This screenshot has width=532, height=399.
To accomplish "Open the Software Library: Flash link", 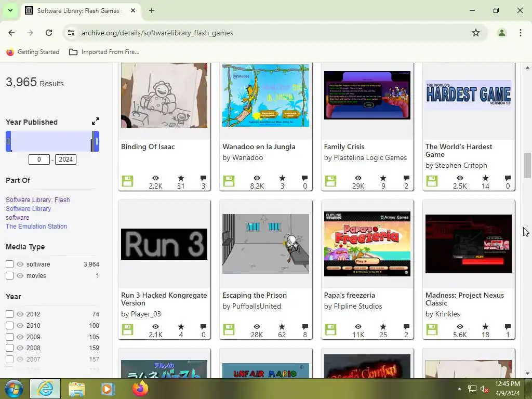I will click(x=37, y=200).
